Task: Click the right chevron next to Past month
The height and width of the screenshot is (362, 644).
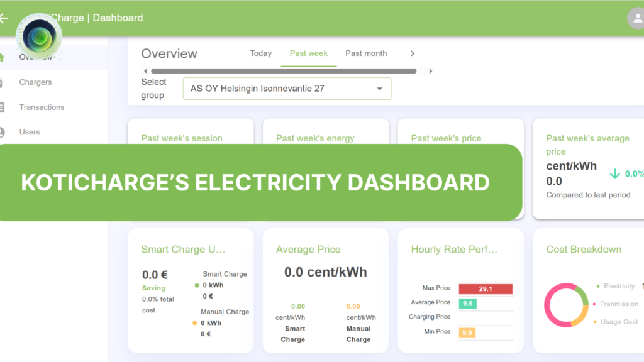Action: pyautogui.click(x=413, y=53)
